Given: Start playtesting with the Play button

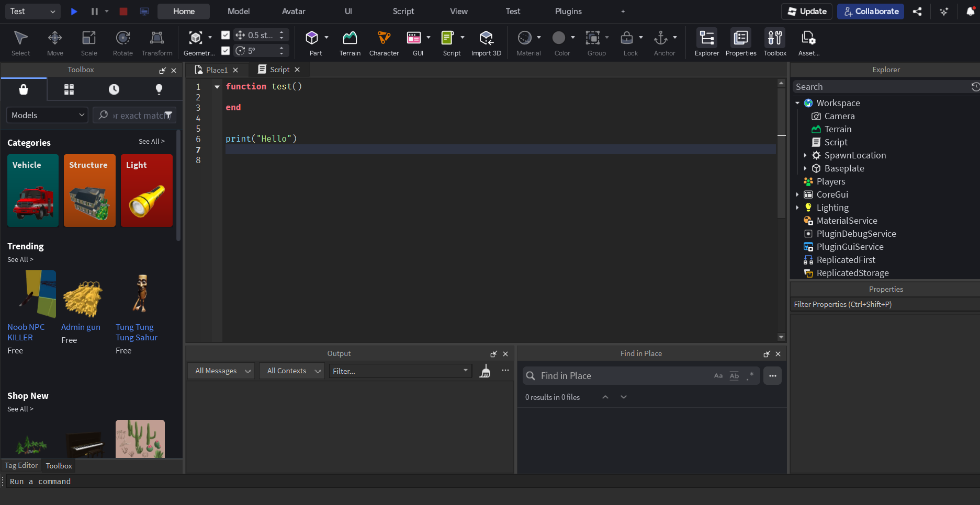Looking at the screenshot, I should 73,11.
